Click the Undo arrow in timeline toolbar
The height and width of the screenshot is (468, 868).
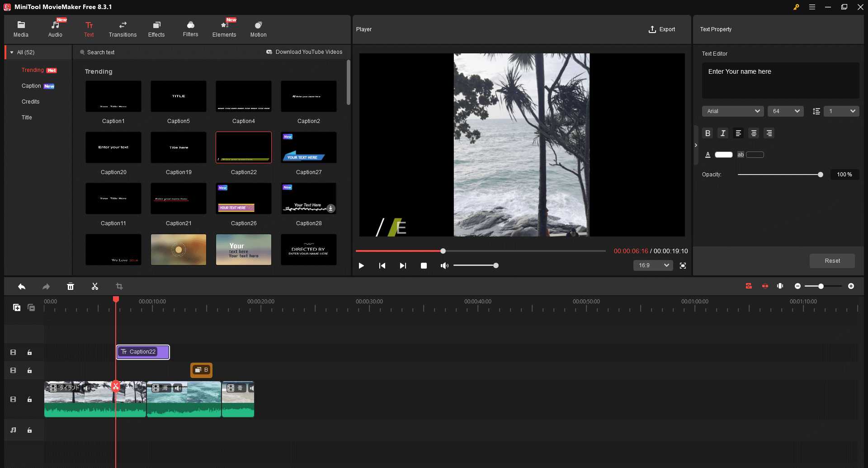22,286
